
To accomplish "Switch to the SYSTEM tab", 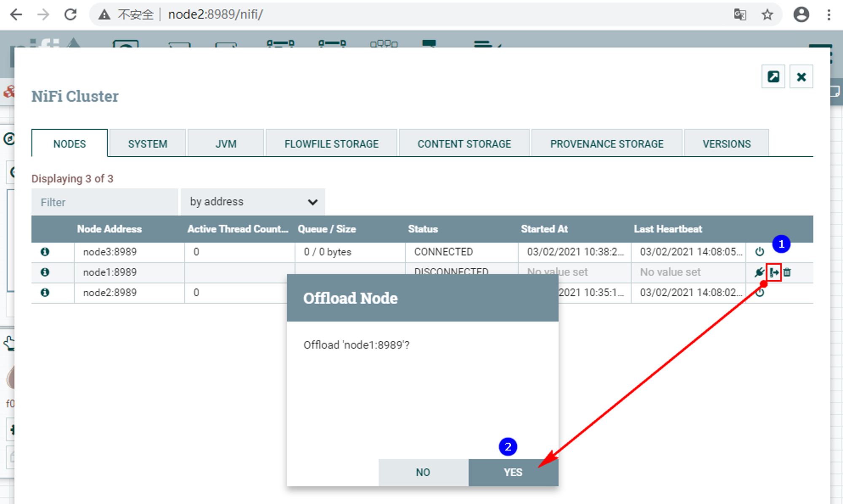I will 148,144.
